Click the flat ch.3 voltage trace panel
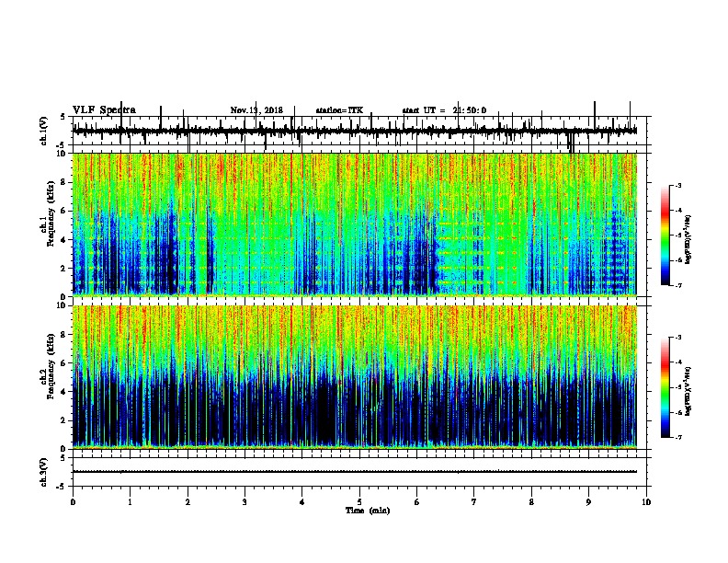This screenshot has height=563, width=728. pos(359,472)
